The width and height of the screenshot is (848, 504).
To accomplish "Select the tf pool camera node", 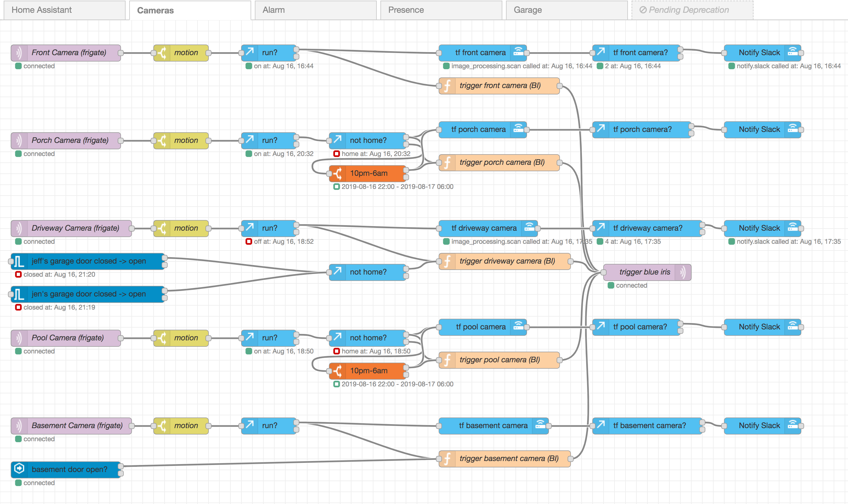I will click(x=483, y=327).
